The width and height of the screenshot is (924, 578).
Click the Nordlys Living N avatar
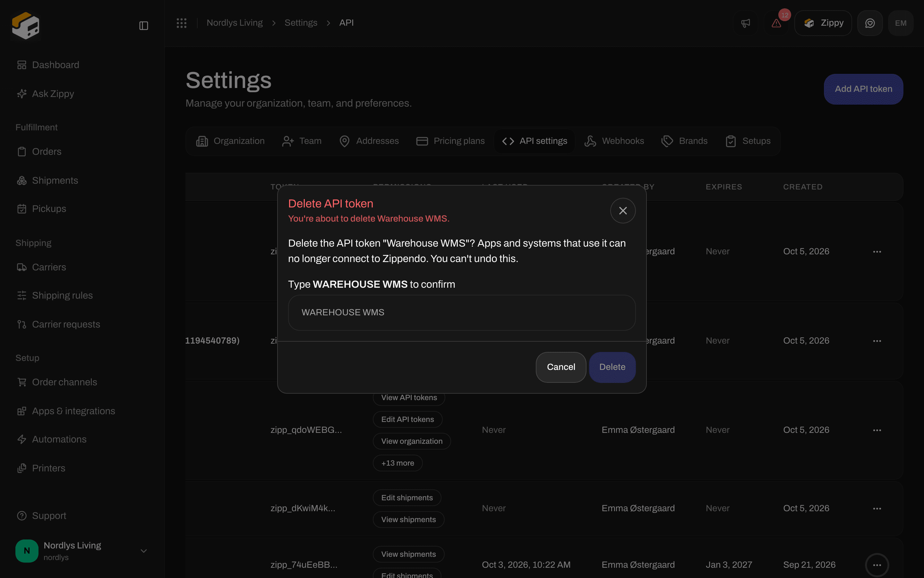(x=27, y=551)
